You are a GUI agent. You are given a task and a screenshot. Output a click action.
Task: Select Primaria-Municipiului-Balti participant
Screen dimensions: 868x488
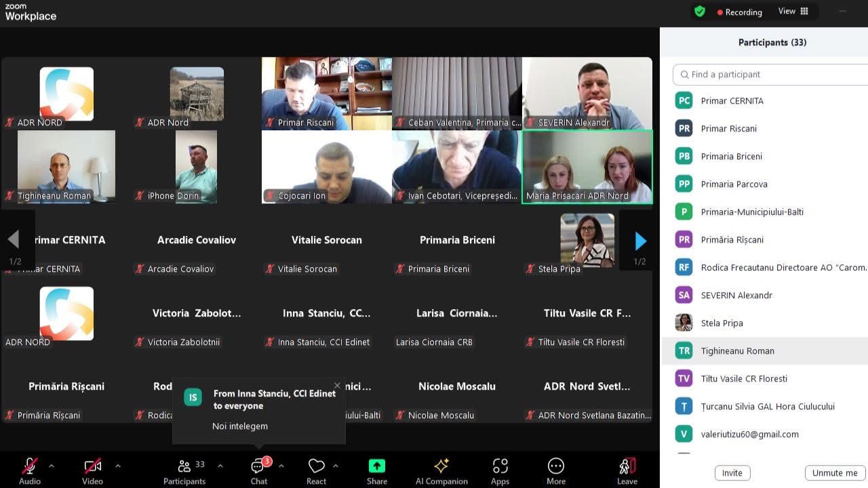[765, 212]
